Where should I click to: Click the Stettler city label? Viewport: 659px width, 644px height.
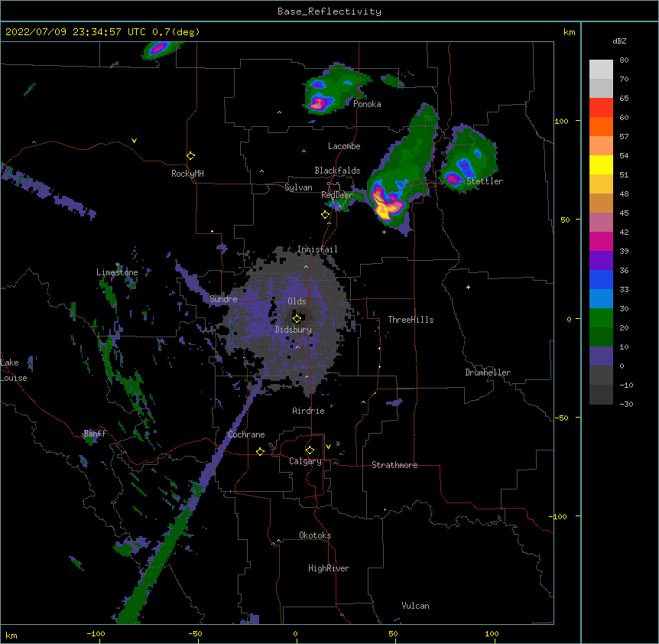coord(485,181)
